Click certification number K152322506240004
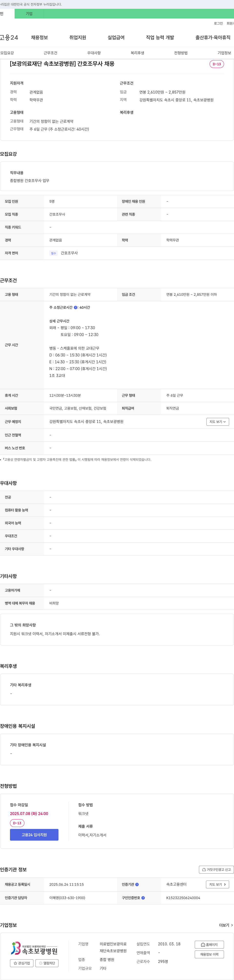 [x=183, y=897]
